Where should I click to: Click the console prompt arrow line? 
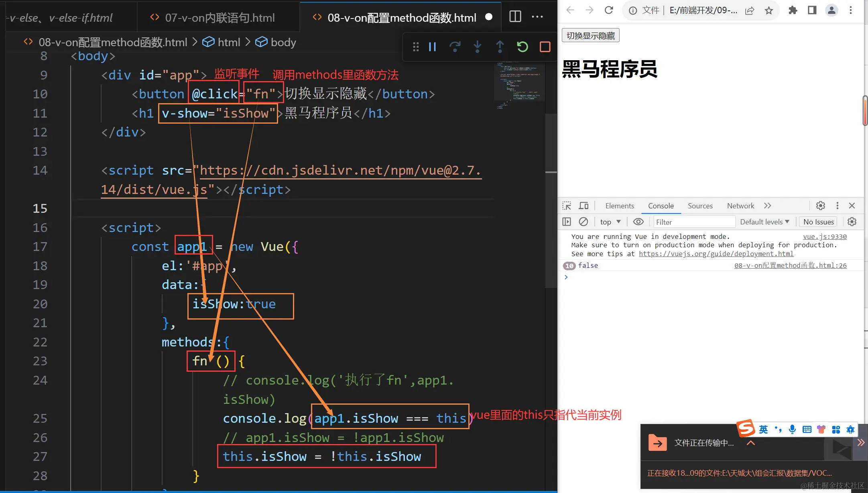coord(710,277)
